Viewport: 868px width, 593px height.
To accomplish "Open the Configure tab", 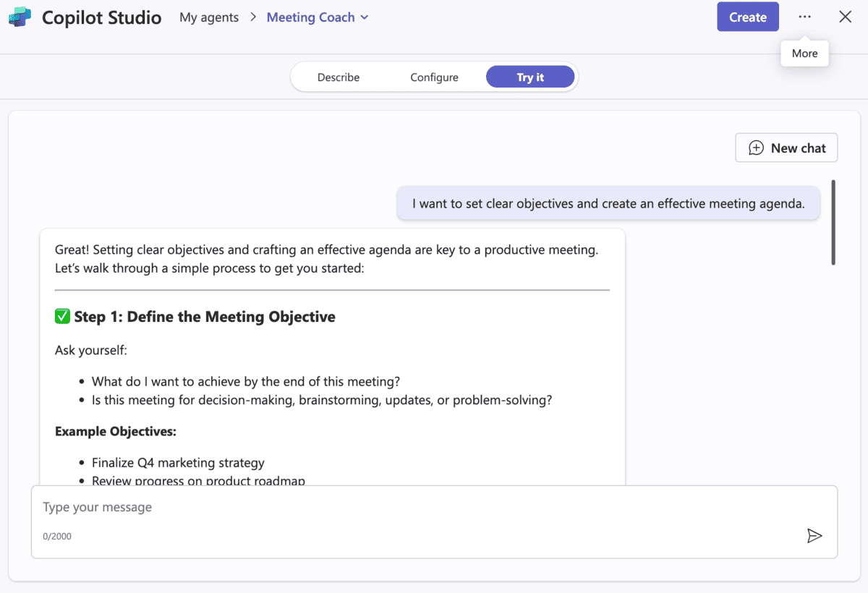I will tap(434, 77).
